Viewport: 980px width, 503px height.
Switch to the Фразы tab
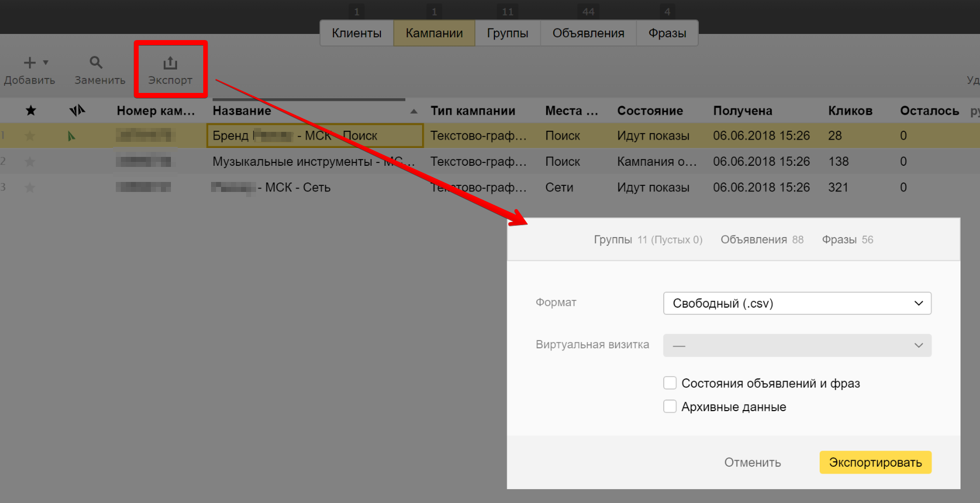point(667,33)
